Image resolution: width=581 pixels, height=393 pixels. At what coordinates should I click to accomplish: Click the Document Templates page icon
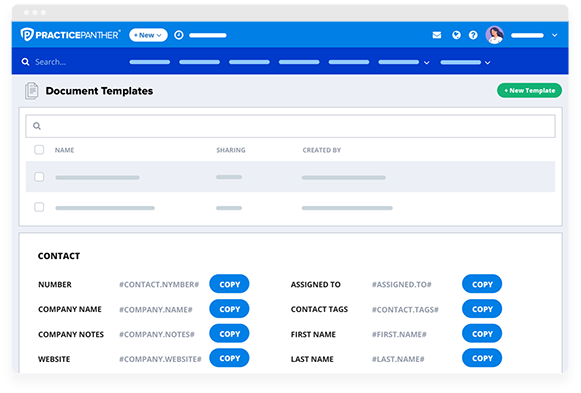tap(31, 91)
